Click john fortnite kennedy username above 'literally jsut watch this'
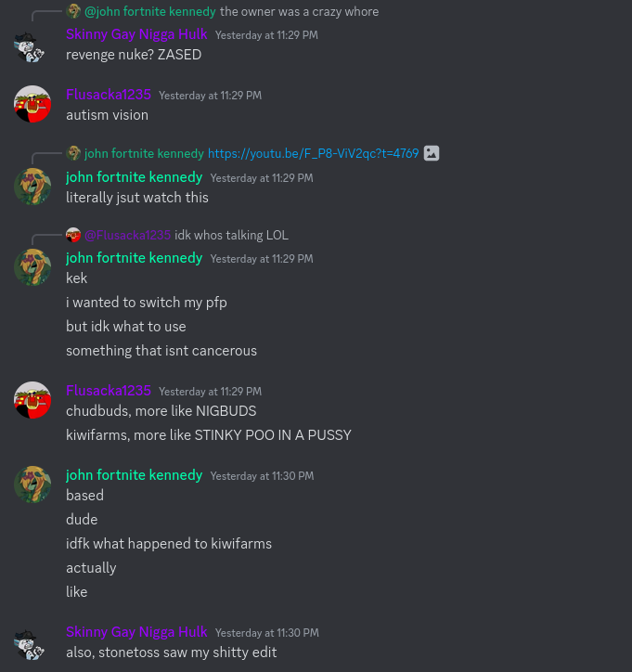Screen dimensions: 632x672 coord(135,177)
